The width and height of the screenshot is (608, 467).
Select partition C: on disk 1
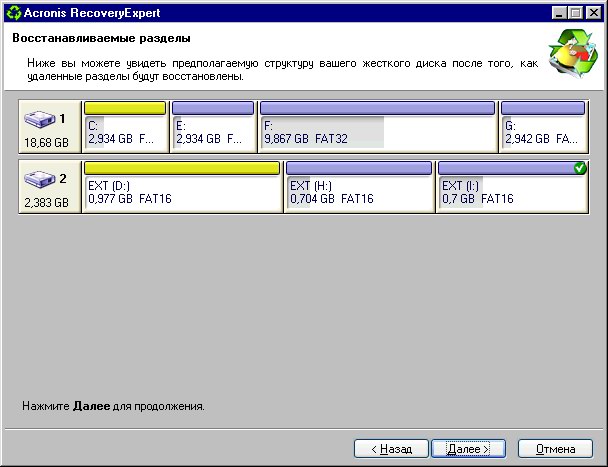click(126, 133)
